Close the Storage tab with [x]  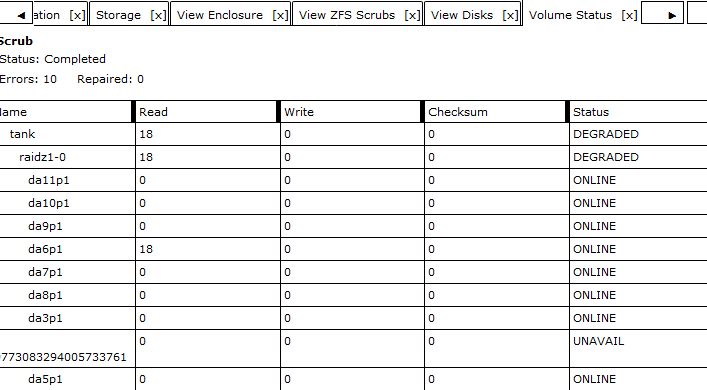coord(158,15)
